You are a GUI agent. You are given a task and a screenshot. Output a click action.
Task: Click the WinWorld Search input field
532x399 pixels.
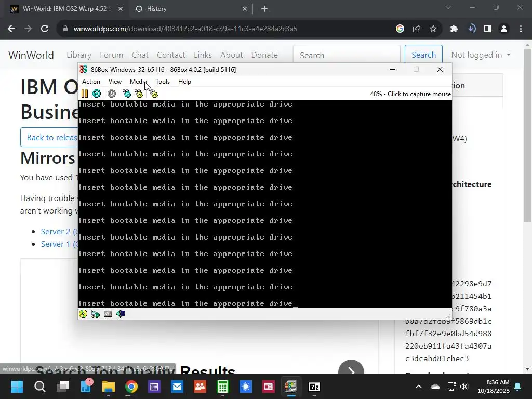click(x=347, y=54)
